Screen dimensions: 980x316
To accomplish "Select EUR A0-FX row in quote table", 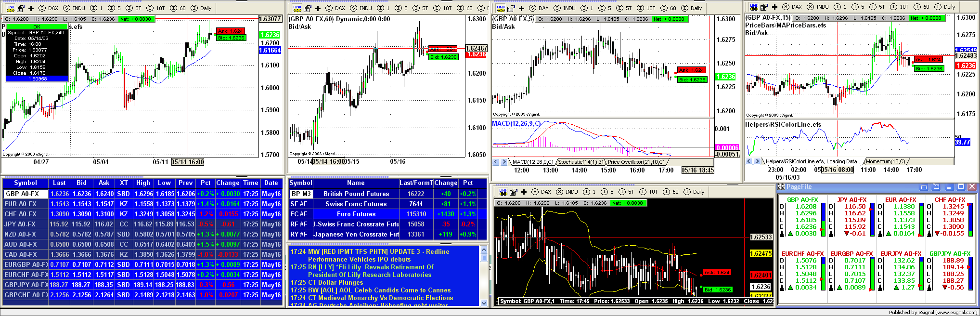I will pyautogui.click(x=142, y=204).
